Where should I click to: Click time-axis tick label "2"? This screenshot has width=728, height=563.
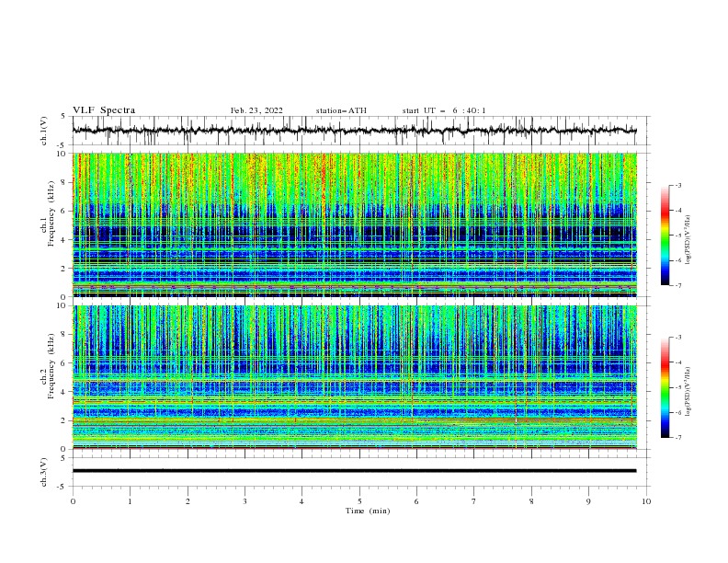pos(188,501)
